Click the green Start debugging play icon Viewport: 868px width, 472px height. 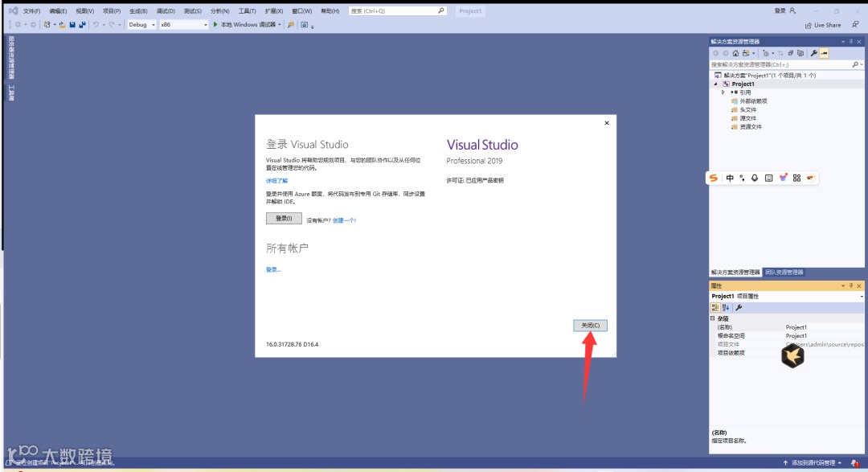(215, 24)
